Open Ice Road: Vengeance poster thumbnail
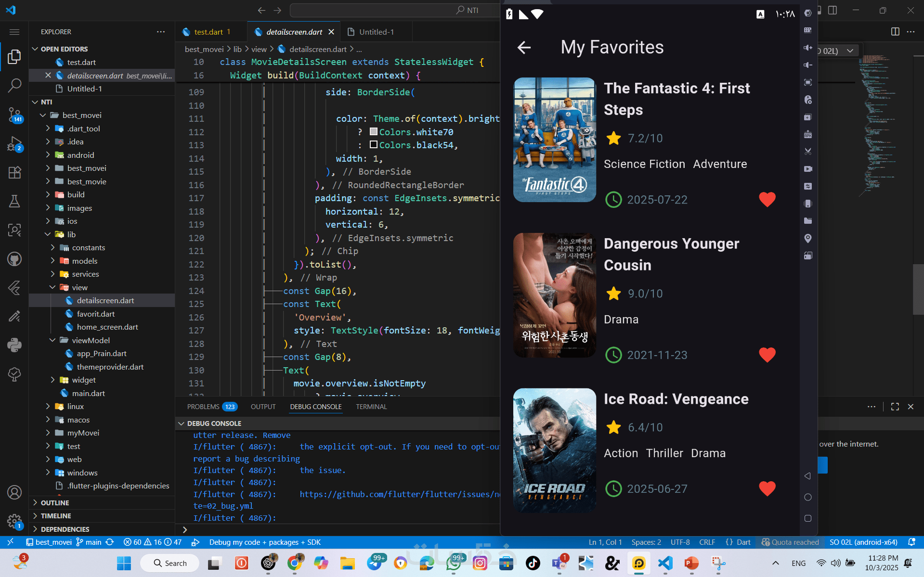Image resolution: width=924 pixels, height=577 pixels. (554, 450)
